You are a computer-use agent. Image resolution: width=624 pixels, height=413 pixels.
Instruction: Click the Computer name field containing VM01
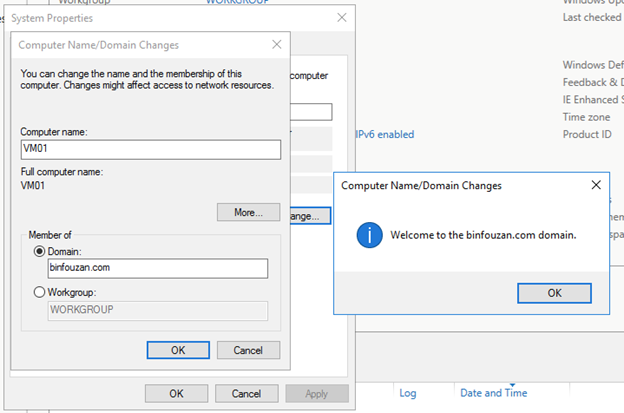tap(151, 149)
